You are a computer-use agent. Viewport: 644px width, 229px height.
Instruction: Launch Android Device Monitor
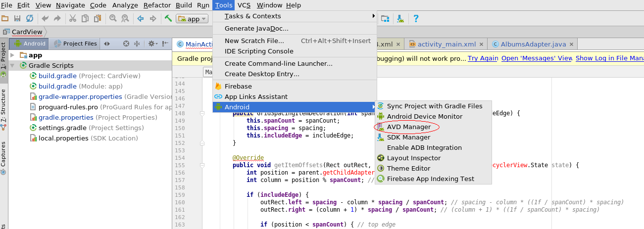pyautogui.click(x=433, y=116)
